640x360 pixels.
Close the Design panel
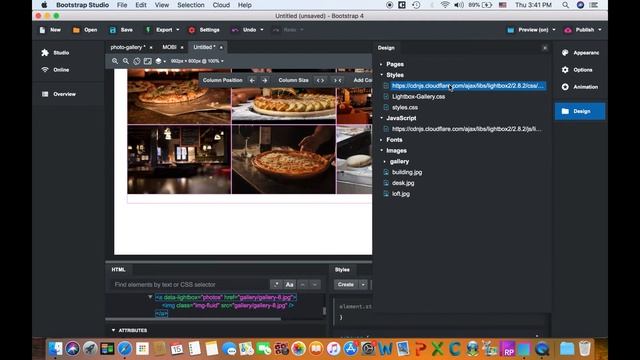545,48
